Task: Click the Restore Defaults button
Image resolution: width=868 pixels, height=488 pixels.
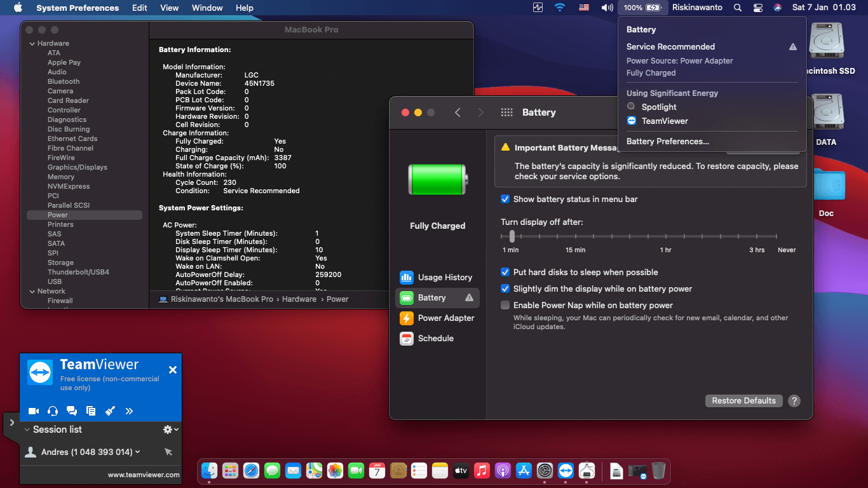Action: (x=743, y=401)
